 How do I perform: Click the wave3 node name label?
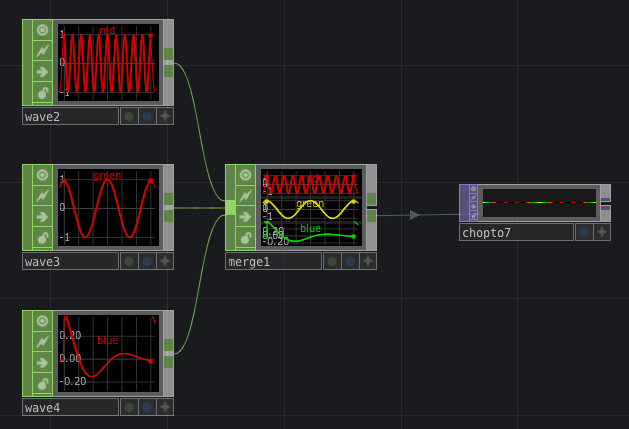71,261
